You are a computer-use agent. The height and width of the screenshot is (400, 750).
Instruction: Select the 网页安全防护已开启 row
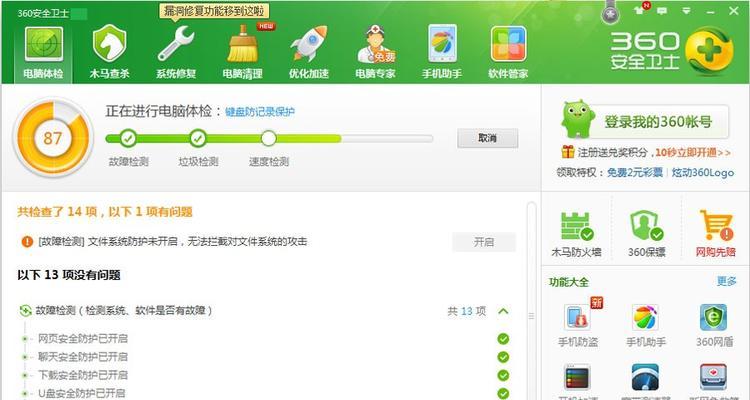tap(264, 339)
